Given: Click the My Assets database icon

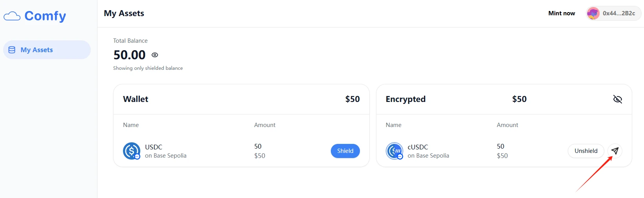Looking at the screenshot, I should tap(12, 50).
